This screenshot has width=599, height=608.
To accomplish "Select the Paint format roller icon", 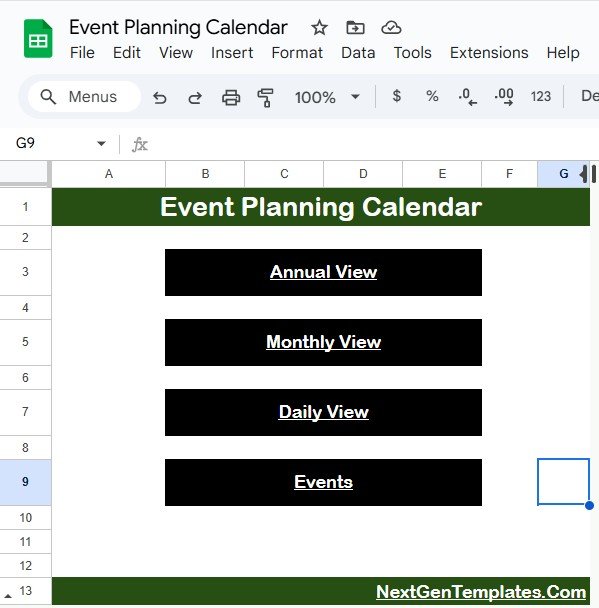I will (x=266, y=97).
